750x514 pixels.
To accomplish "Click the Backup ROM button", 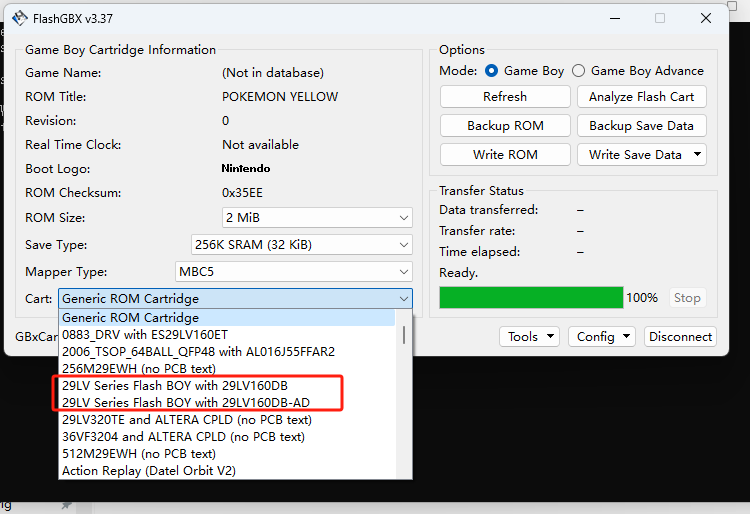I will click(x=505, y=126).
